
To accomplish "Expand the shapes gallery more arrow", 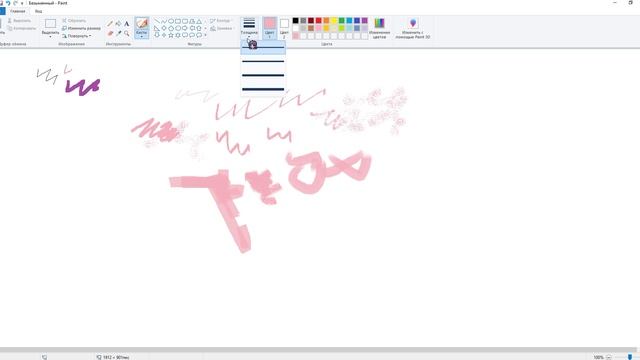I will 205,36.
